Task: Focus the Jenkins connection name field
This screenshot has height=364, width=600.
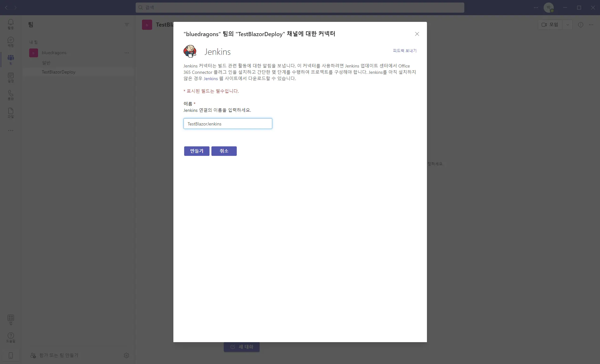Action: click(x=228, y=124)
